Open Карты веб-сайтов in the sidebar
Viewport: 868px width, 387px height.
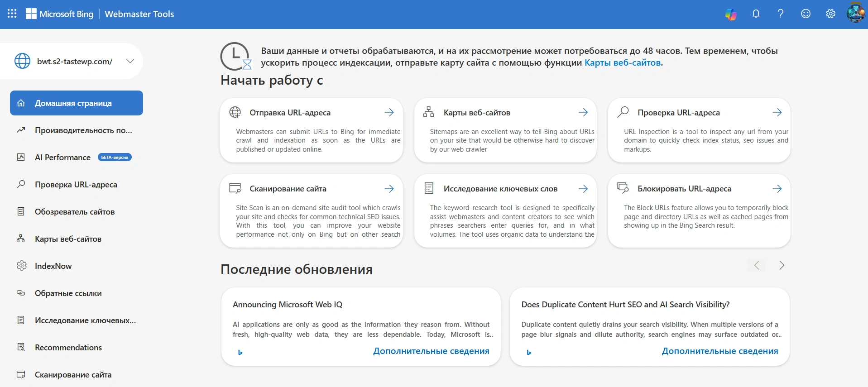click(x=77, y=239)
